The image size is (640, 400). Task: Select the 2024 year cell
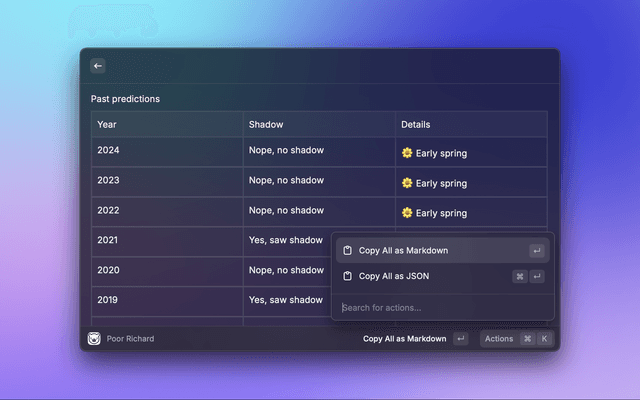[108, 151]
